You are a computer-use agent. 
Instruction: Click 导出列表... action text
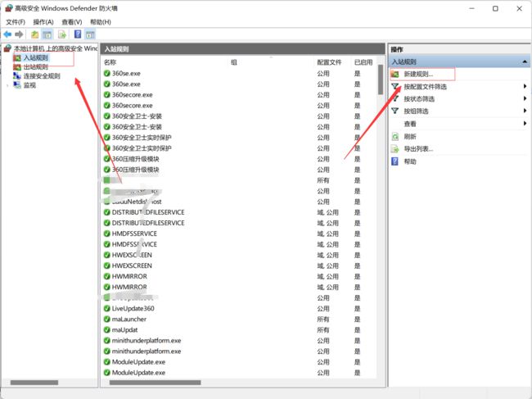pos(418,149)
